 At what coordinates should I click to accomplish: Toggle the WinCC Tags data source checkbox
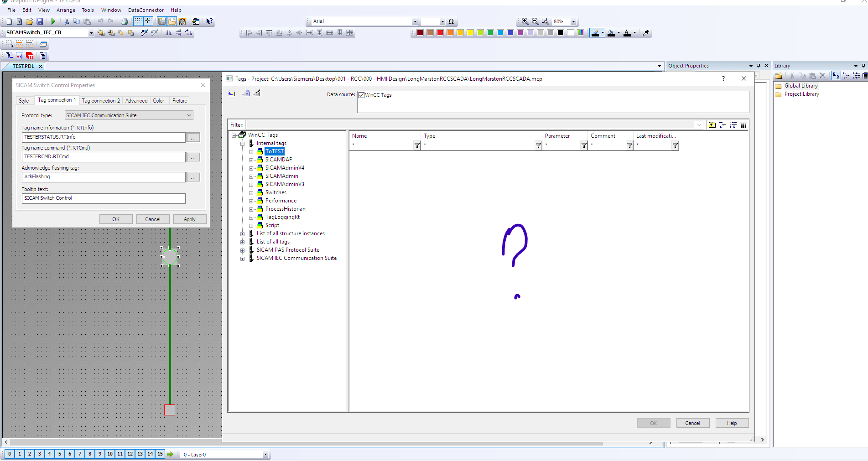pyautogui.click(x=362, y=95)
